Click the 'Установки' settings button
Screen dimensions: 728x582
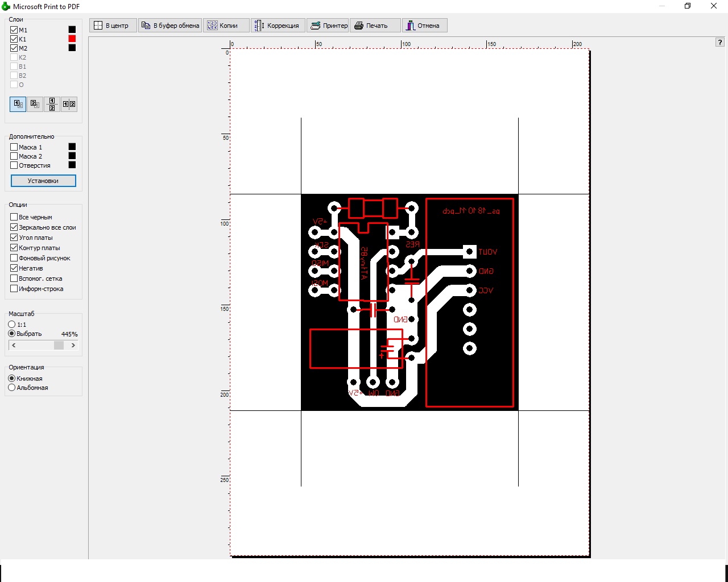tap(43, 181)
